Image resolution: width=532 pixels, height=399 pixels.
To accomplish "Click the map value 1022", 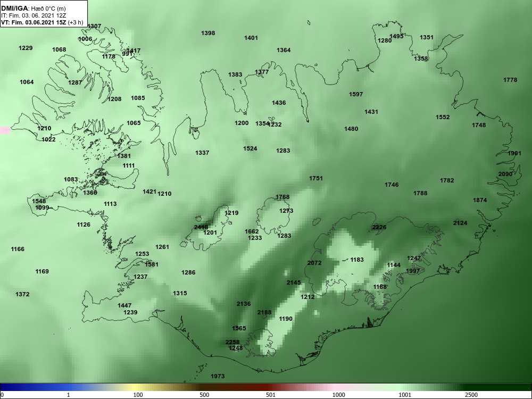I will coord(48,139).
